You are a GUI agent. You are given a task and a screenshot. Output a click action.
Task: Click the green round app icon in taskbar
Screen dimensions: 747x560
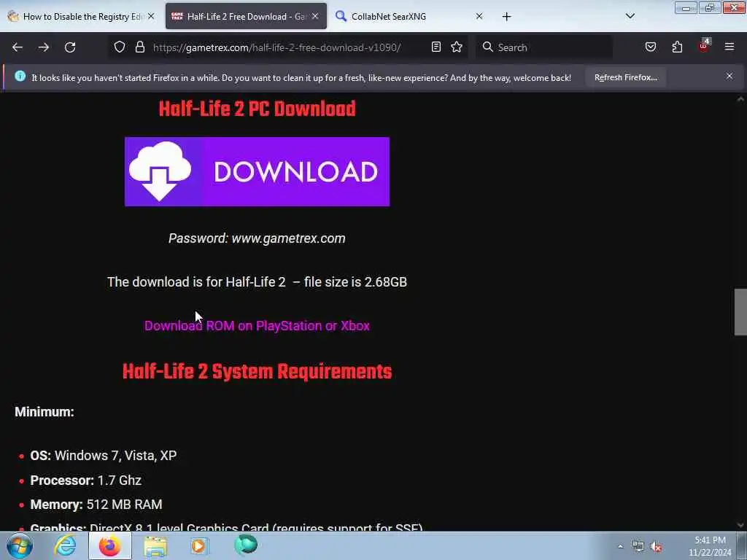point(246,545)
